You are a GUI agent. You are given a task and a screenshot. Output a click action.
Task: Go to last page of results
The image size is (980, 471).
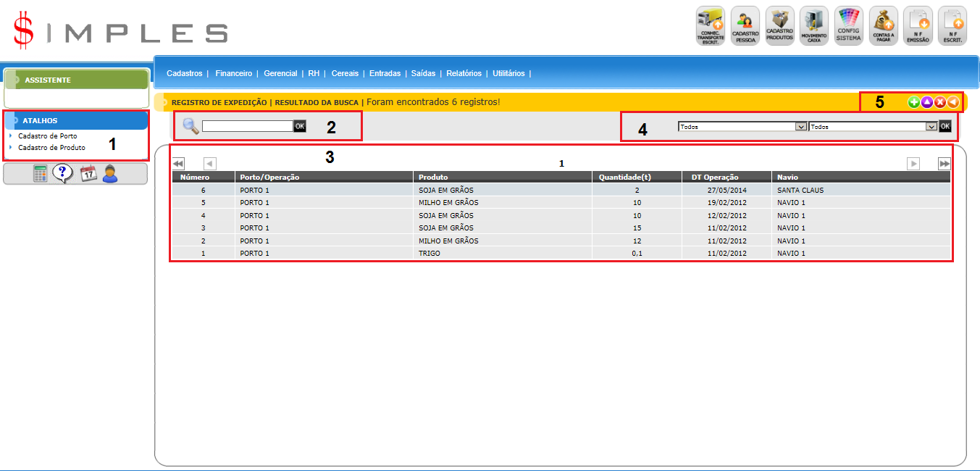tap(945, 164)
